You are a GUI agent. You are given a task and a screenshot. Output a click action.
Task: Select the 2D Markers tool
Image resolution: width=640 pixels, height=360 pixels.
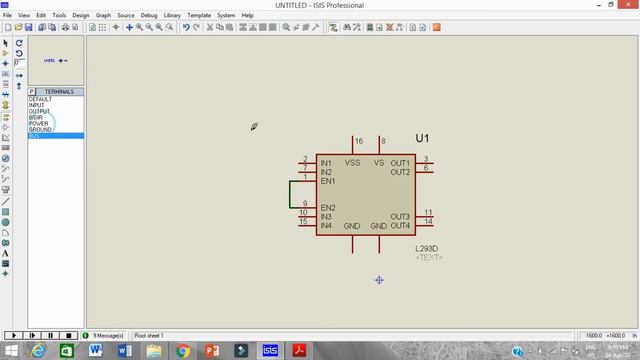(5, 274)
